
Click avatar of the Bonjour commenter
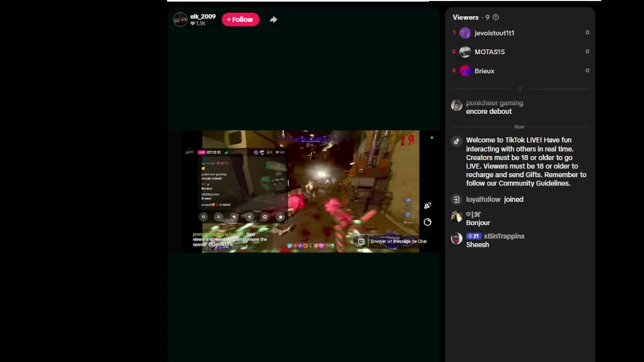456,217
